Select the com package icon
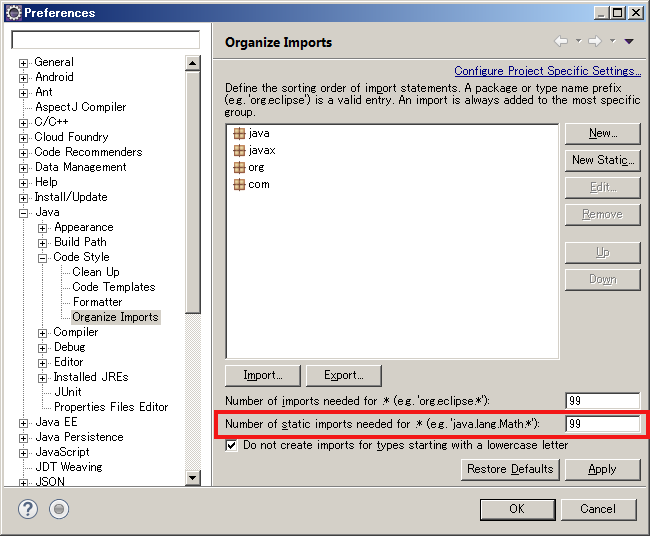 (239, 184)
